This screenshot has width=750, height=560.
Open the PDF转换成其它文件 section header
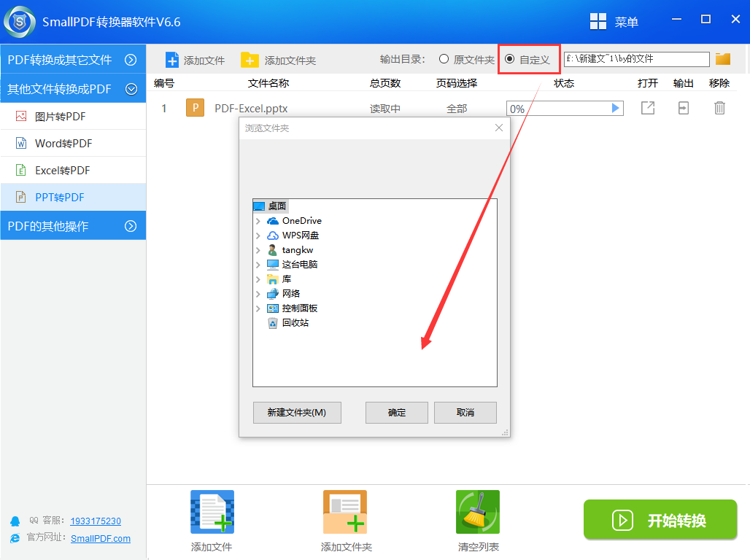(73, 59)
